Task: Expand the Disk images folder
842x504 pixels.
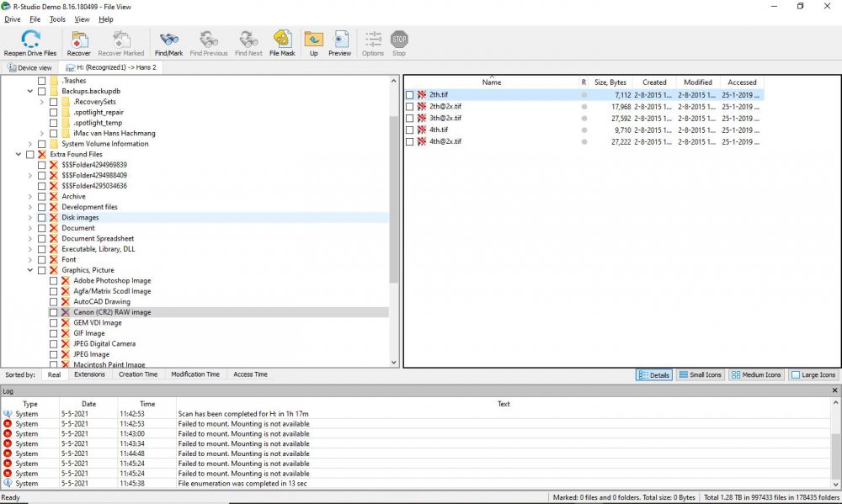Action: [x=30, y=218]
